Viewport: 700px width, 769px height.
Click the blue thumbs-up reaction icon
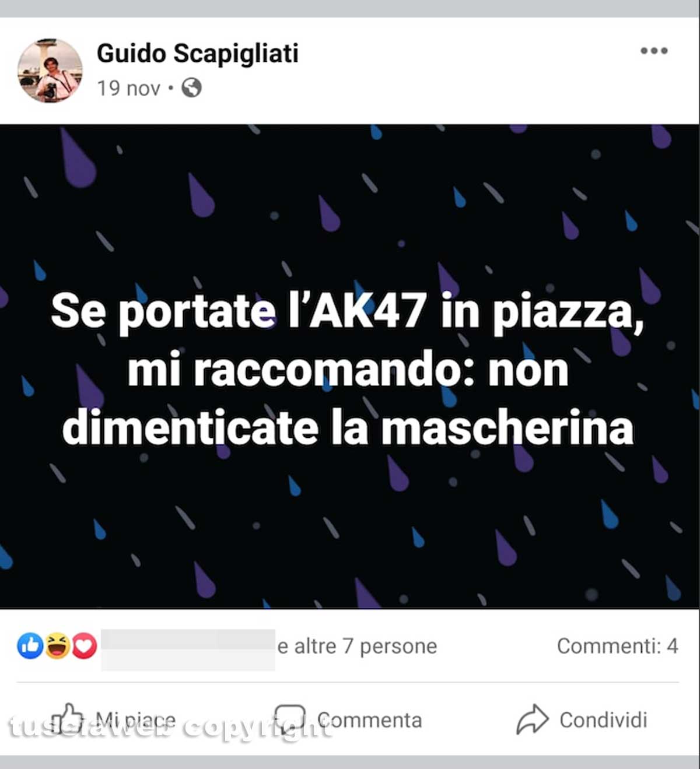click(x=30, y=645)
